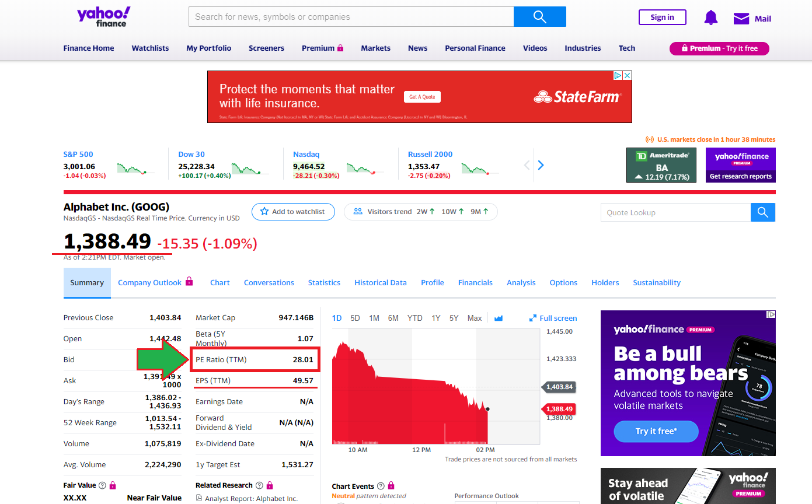
Task: Open My Portfolio in navigation
Action: (x=209, y=48)
